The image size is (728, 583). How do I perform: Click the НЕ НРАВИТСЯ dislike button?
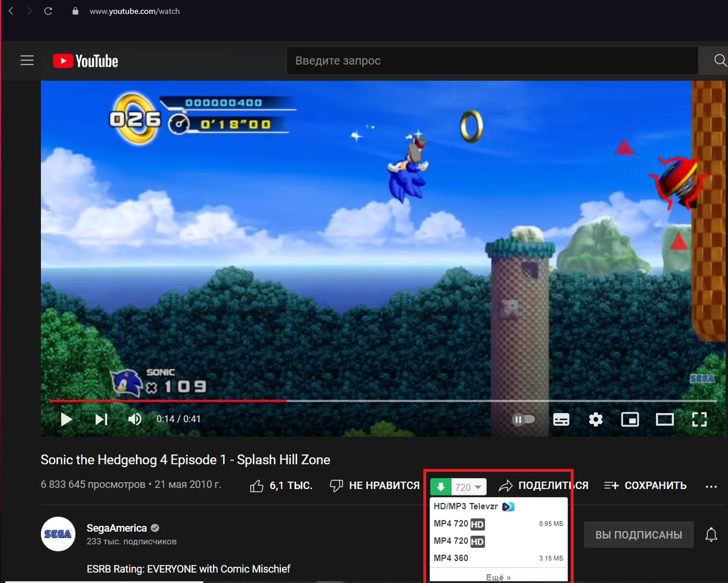pyautogui.click(x=374, y=486)
